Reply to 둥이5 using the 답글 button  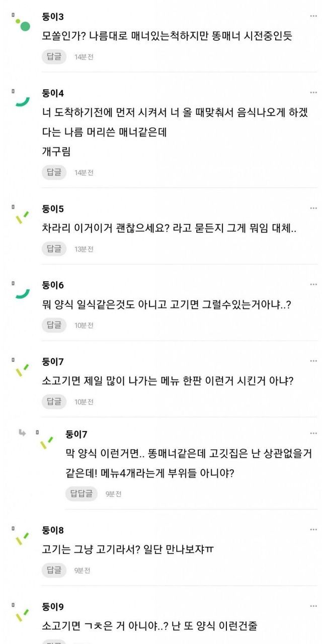point(54,249)
